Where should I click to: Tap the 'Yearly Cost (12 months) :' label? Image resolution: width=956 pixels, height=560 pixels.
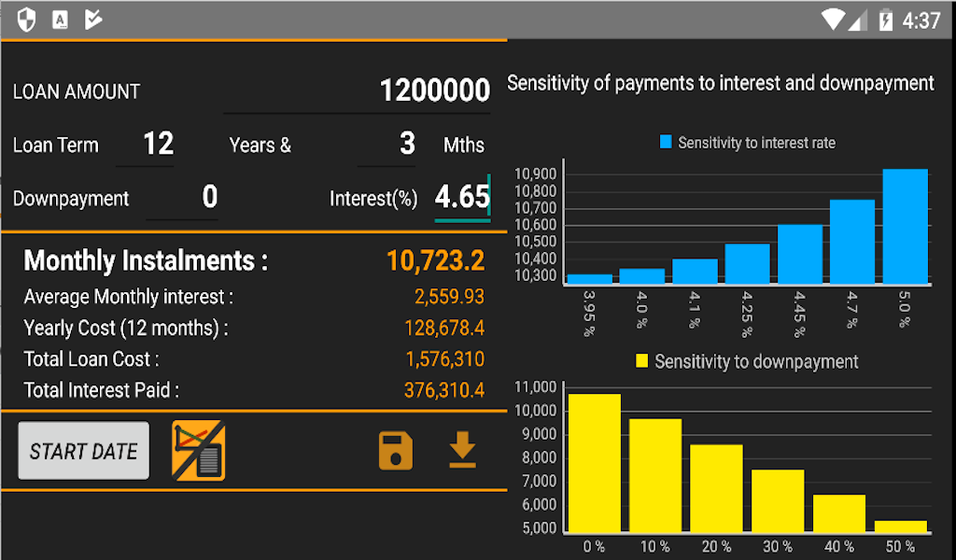click(x=126, y=329)
